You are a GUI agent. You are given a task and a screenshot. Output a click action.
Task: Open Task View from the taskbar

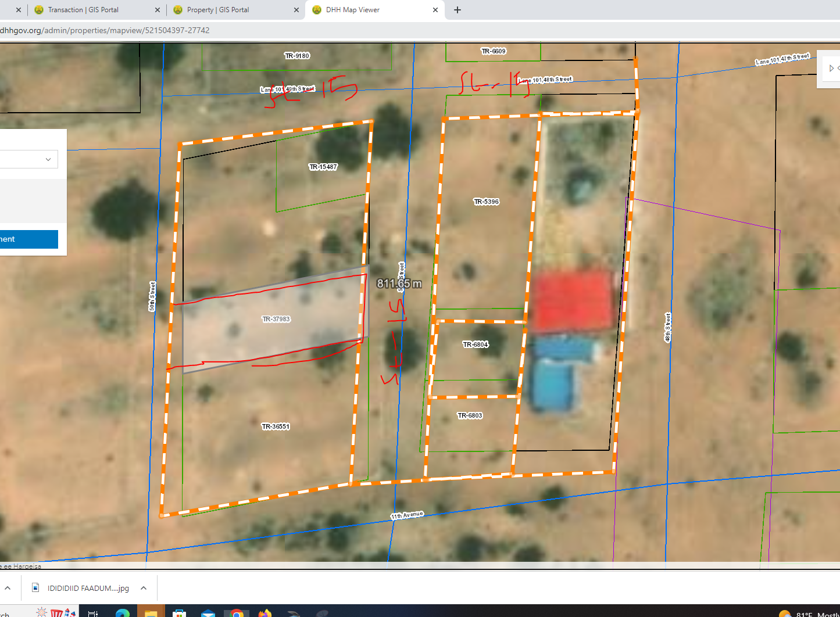coord(93,613)
